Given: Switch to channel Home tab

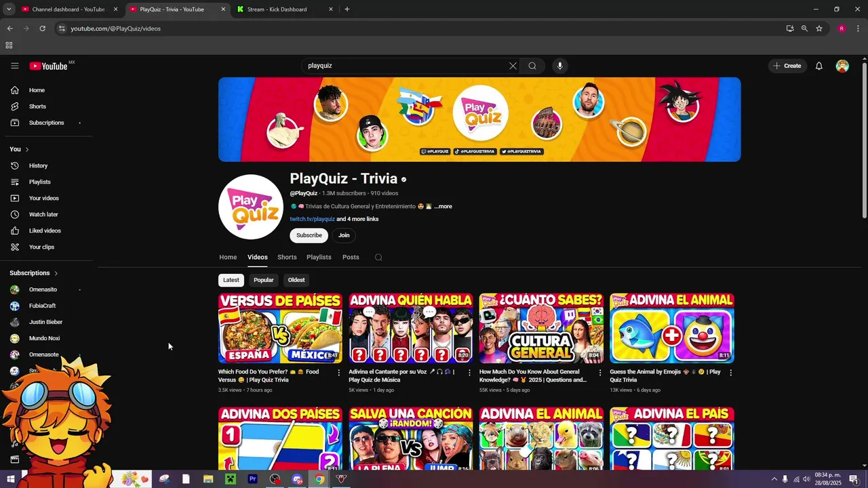Looking at the screenshot, I should 228,258.
